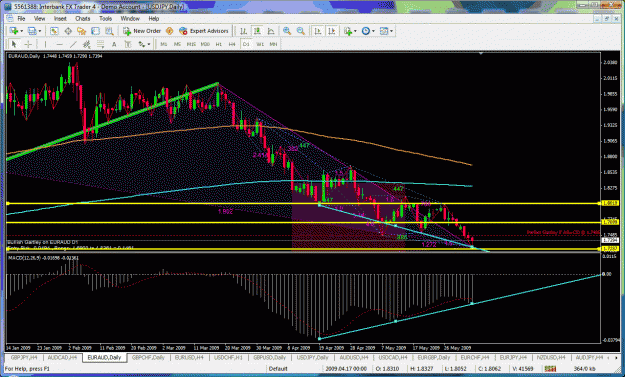
Task: Select the D1 timeframe button
Action: tap(246, 44)
